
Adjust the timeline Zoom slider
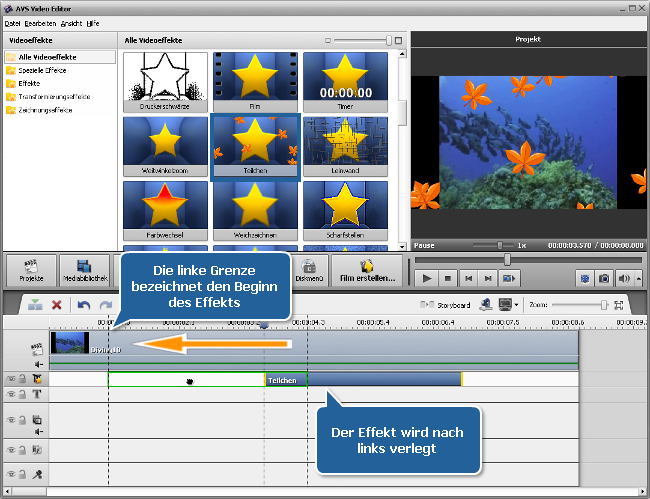[604, 305]
